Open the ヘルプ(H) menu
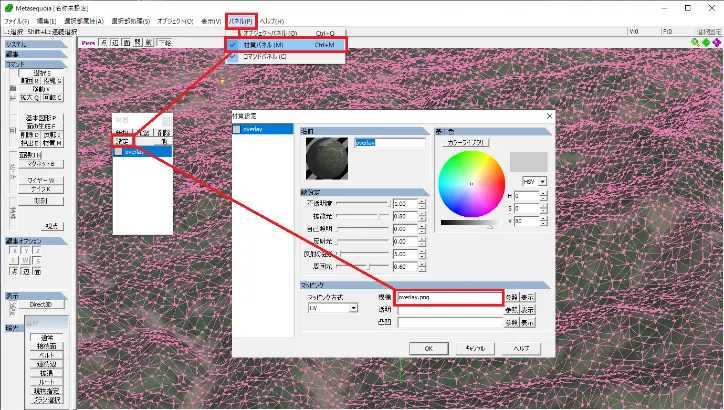This screenshot has width=724, height=410. click(271, 21)
